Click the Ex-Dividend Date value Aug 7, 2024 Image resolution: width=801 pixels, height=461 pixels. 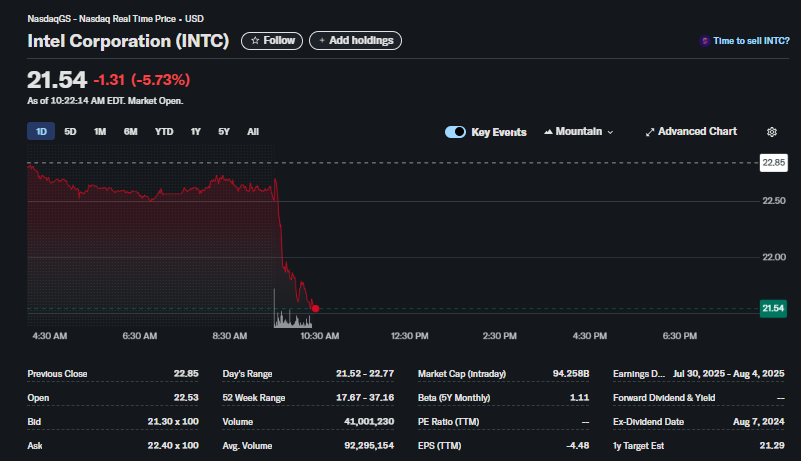[x=759, y=422]
